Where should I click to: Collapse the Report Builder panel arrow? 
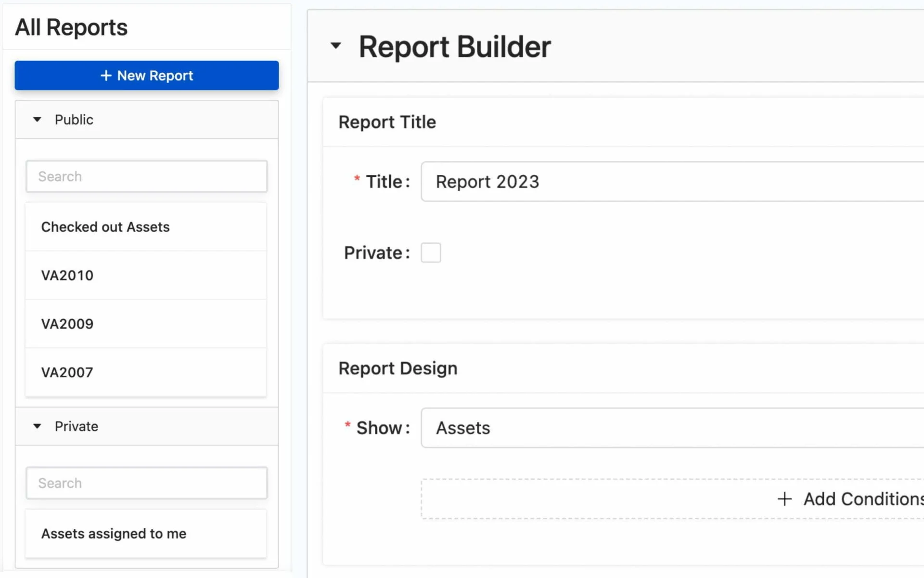click(x=335, y=46)
